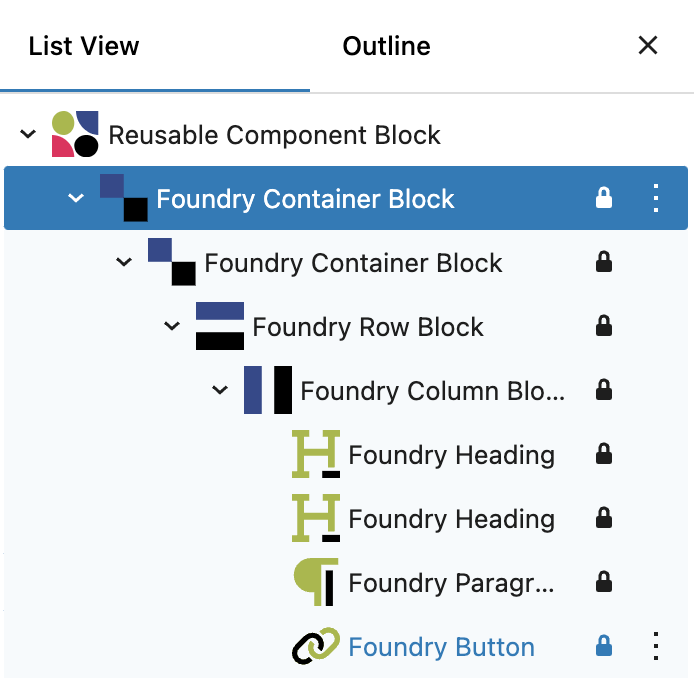Click the highlighted Foundry Container Block icon

click(x=124, y=198)
